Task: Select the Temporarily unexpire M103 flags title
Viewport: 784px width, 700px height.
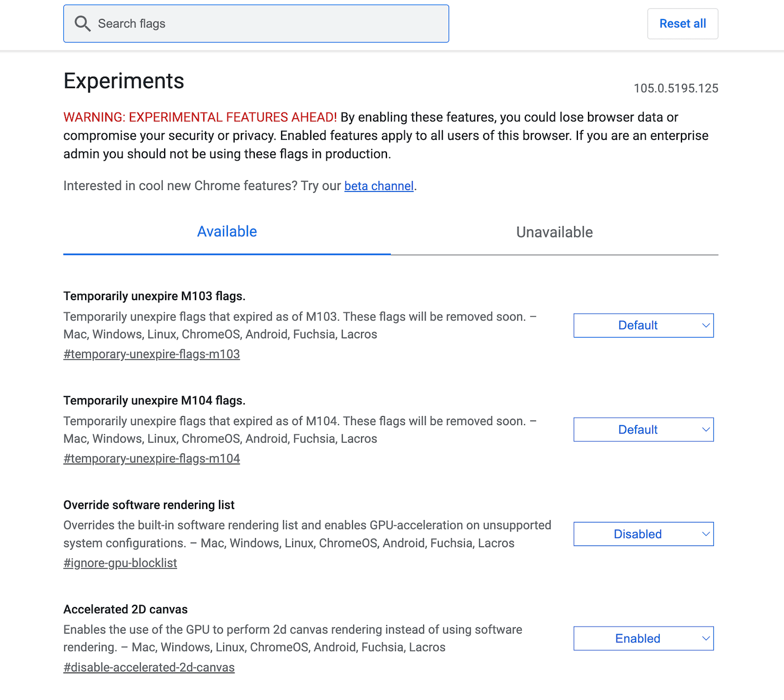Action: 155,296
